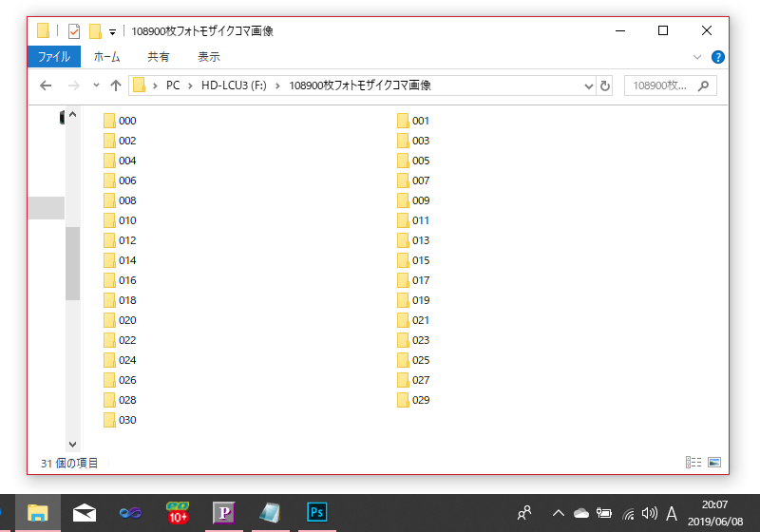The width and height of the screenshot is (760, 532).
Task: Click the folder name 019
Action: click(x=421, y=300)
